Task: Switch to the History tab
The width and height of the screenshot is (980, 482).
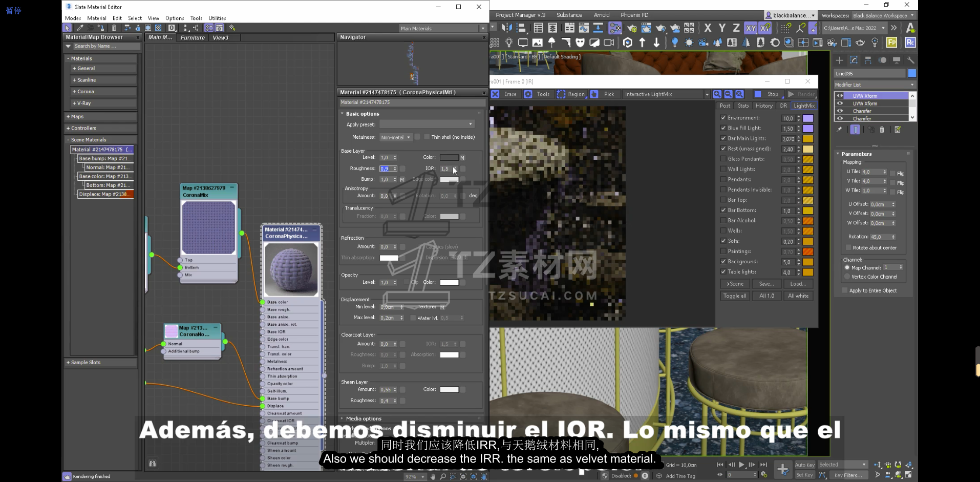Action: 763,106
